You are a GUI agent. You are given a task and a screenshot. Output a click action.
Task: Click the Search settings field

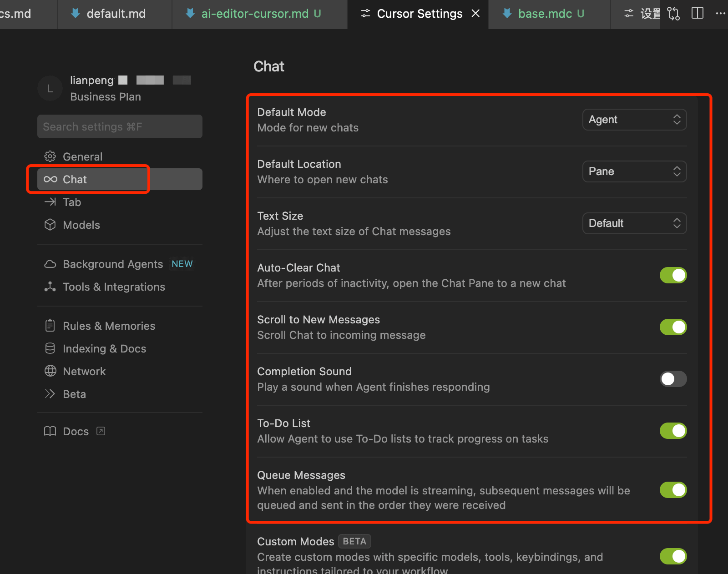click(x=120, y=126)
